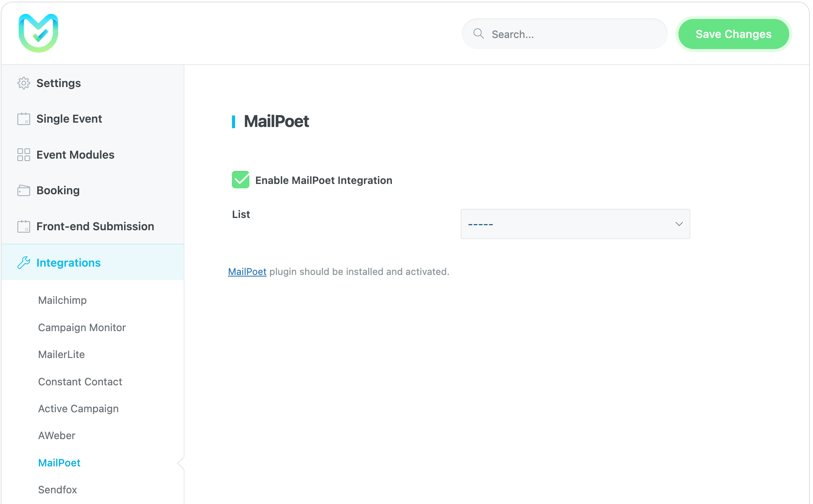The height and width of the screenshot is (504, 813).
Task: Open Constant Contact settings
Action: pos(80,382)
